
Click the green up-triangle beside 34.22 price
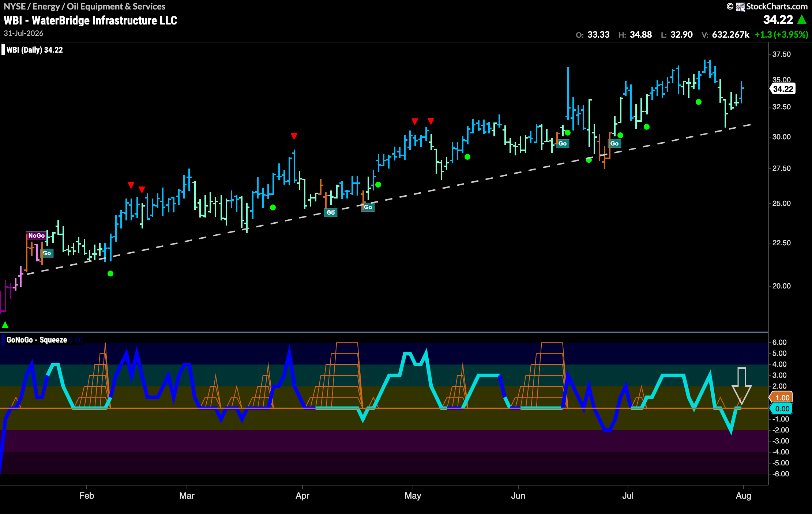point(802,19)
